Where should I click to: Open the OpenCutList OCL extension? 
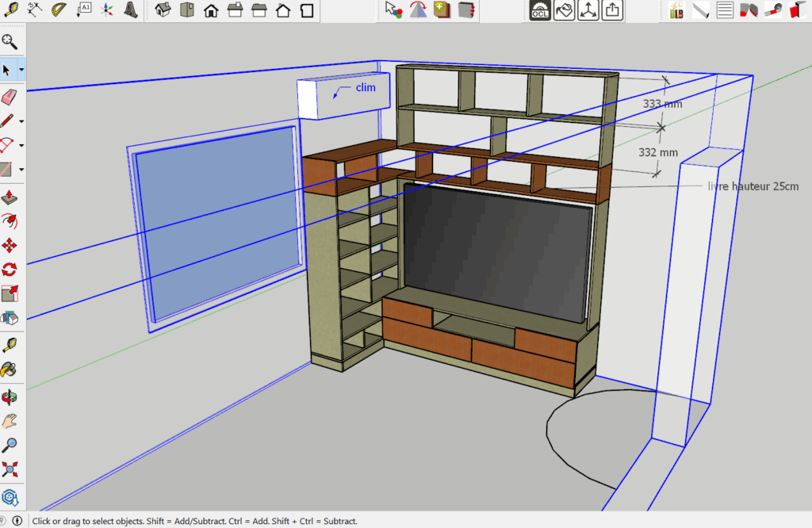[539, 10]
